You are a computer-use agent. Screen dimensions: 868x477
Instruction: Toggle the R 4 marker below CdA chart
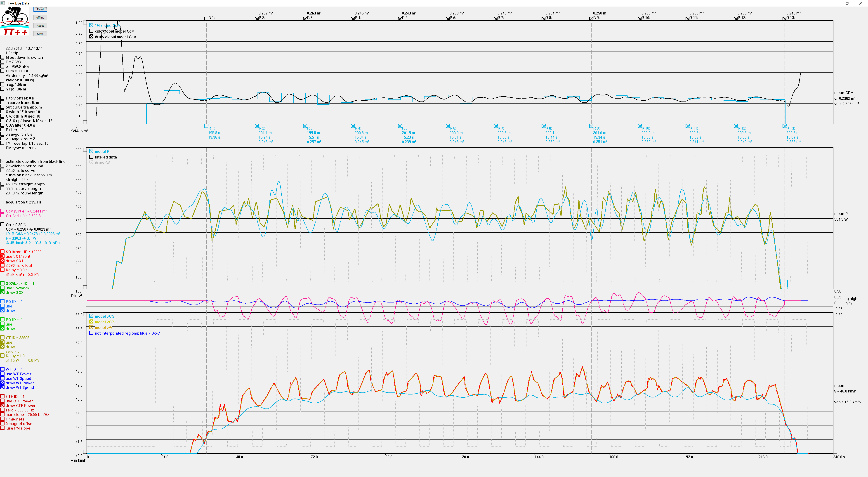point(353,126)
